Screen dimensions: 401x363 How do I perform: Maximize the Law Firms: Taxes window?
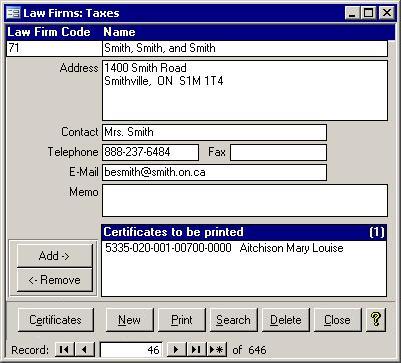click(x=369, y=13)
